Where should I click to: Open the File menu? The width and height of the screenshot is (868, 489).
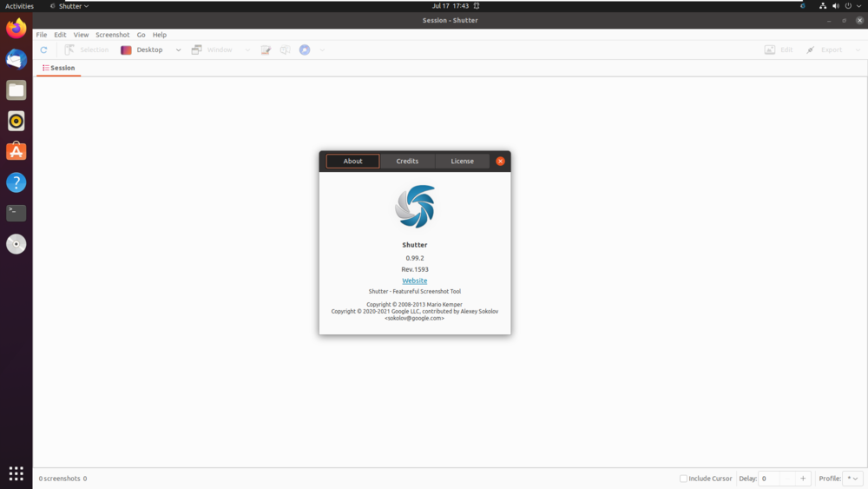pos(42,35)
